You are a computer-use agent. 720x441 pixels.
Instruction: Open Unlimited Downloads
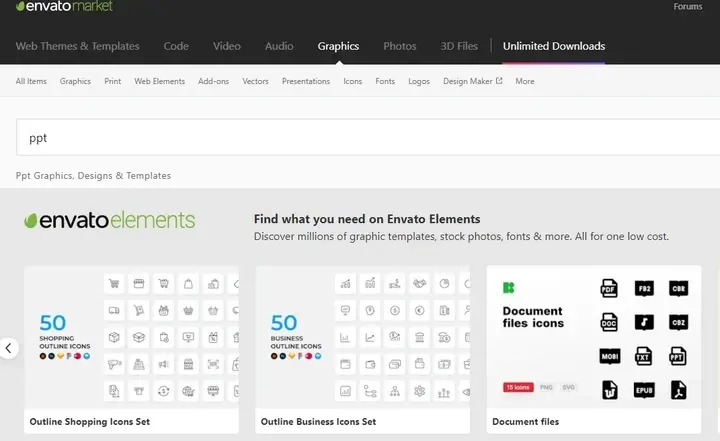554,46
